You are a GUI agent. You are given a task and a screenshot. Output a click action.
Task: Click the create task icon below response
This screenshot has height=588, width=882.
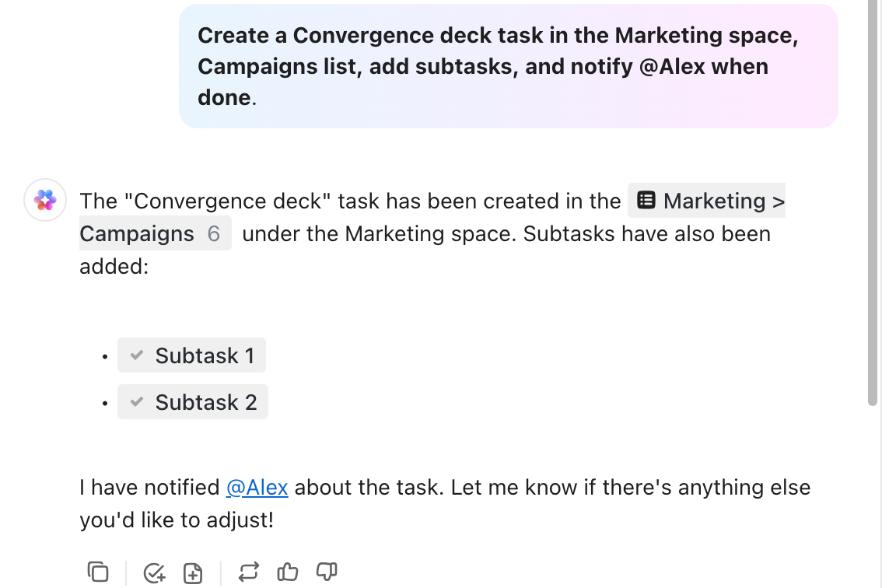(x=155, y=573)
